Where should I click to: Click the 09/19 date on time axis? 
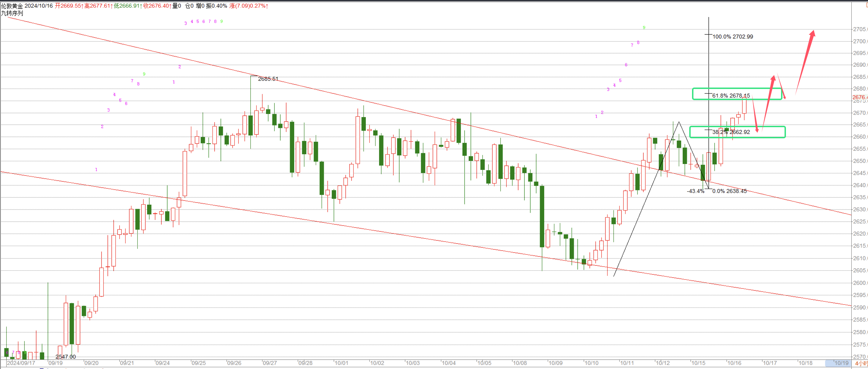coord(56,363)
